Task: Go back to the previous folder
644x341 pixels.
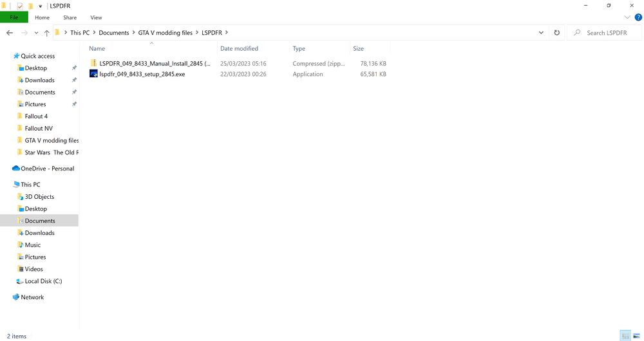Action: 10,33
